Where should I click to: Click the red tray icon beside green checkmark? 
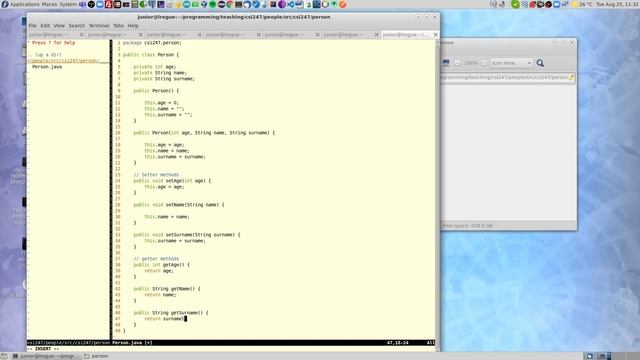point(532,4)
